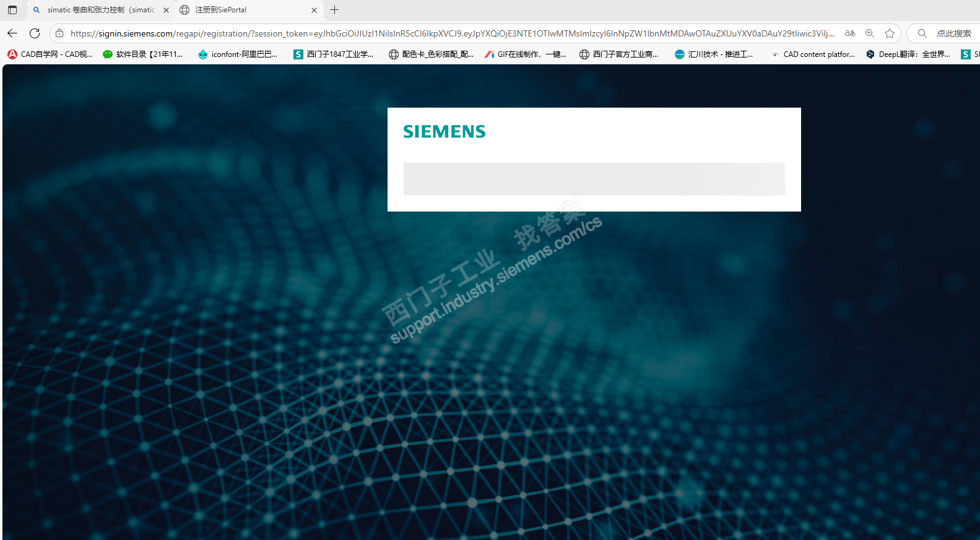Open the tab actions menu icon
This screenshot has height=540, width=980.
pyautogui.click(x=12, y=10)
